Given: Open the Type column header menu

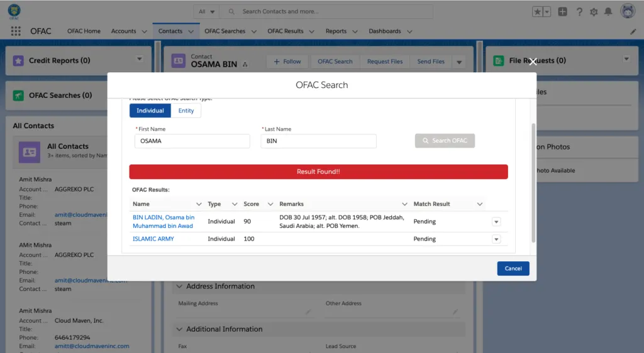Looking at the screenshot, I should pos(235,204).
